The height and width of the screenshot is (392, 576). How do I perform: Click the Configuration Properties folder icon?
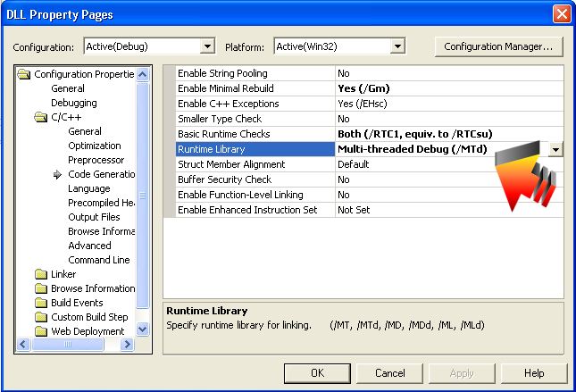(x=25, y=74)
